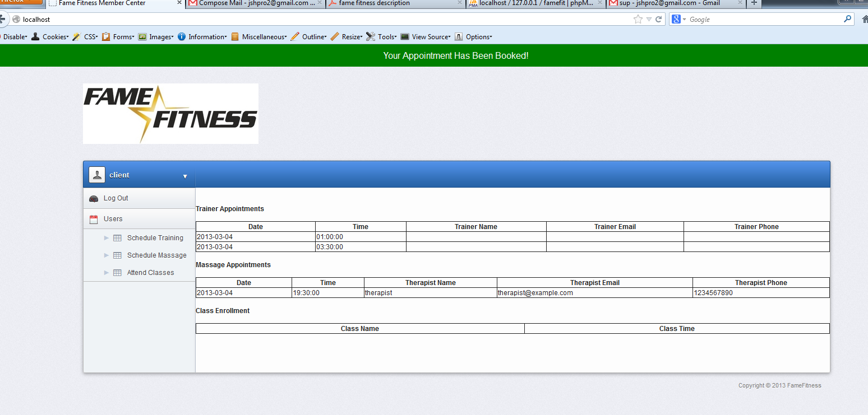Screen dimensions: 868x415
Task: Click the bookmark star icon in address bar
Action: click(638, 20)
